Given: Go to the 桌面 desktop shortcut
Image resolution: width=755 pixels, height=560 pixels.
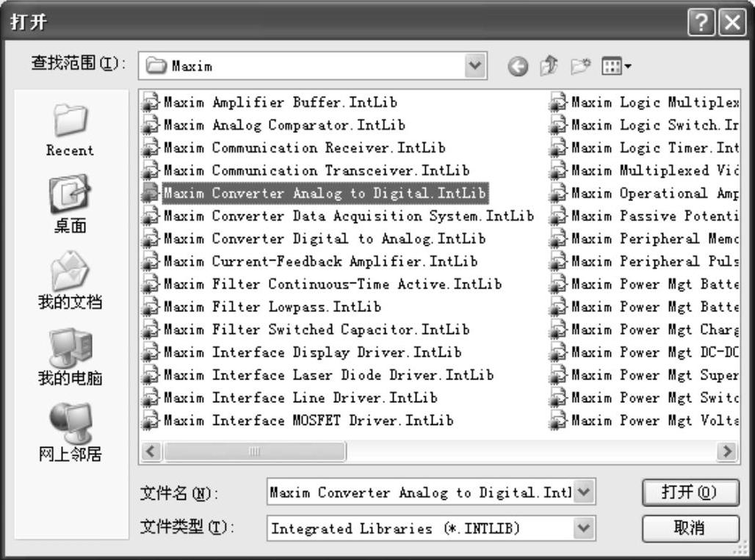Looking at the screenshot, I should [x=70, y=204].
